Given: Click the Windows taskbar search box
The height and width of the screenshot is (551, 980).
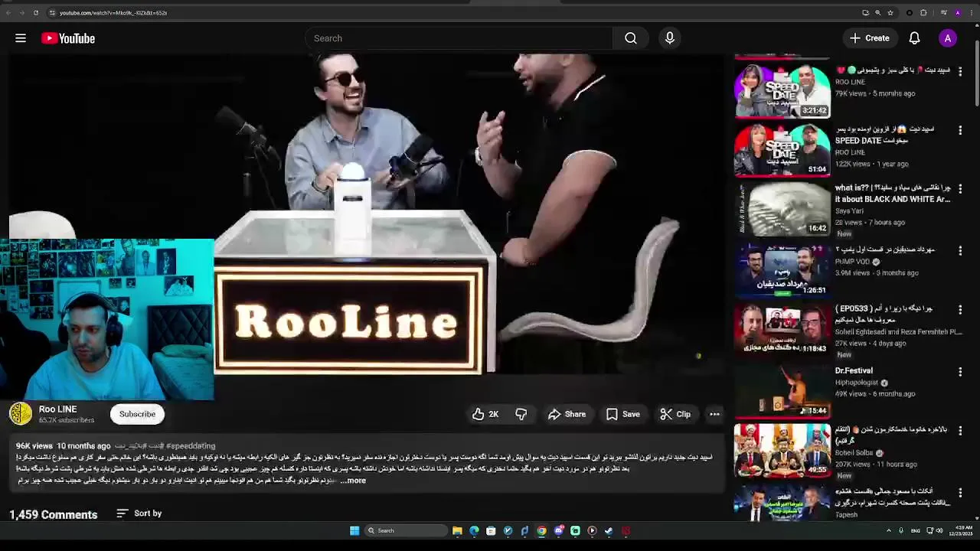Looking at the screenshot, I should pyautogui.click(x=406, y=530).
